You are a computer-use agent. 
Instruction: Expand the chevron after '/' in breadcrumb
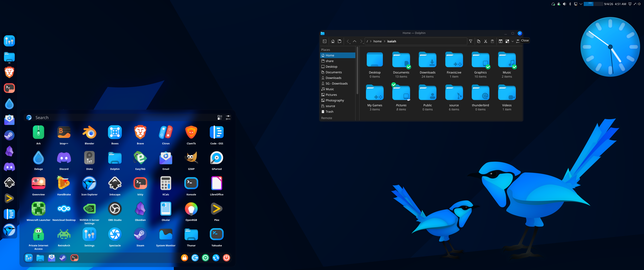pos(371,41)
